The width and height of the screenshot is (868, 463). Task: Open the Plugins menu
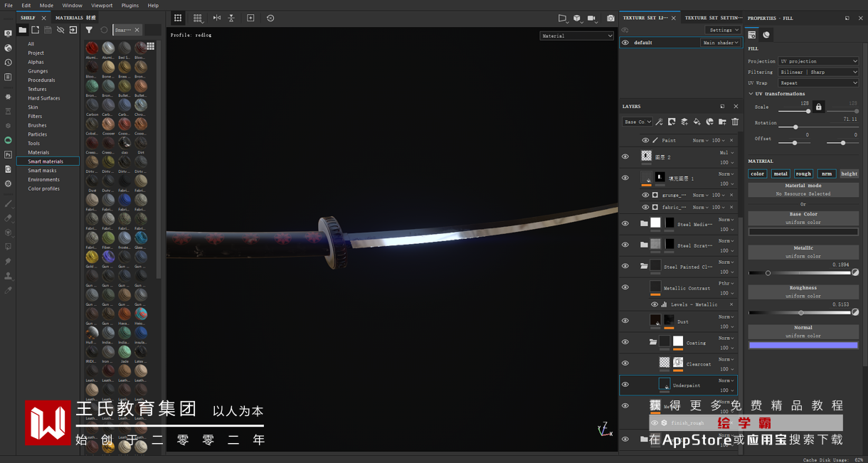(130, 5)
